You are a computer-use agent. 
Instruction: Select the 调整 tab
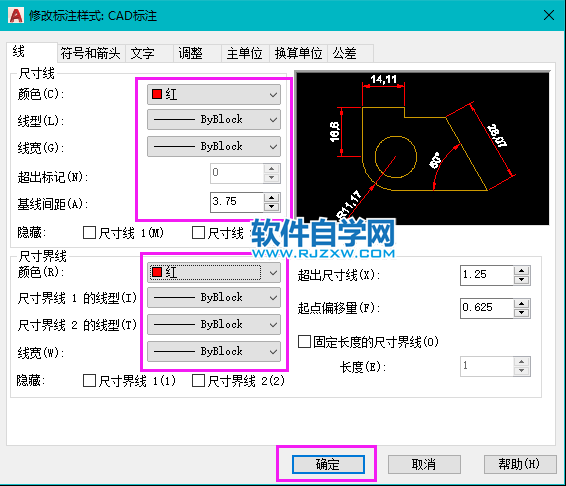[x=197, y=53]
